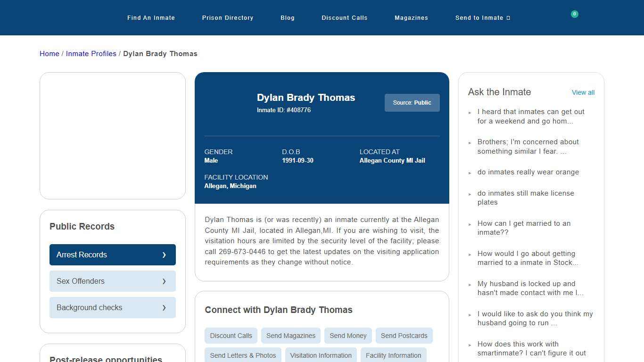This screenshot has width=644, height=362.
Task: Click the Send Money button
Action: 348,336
